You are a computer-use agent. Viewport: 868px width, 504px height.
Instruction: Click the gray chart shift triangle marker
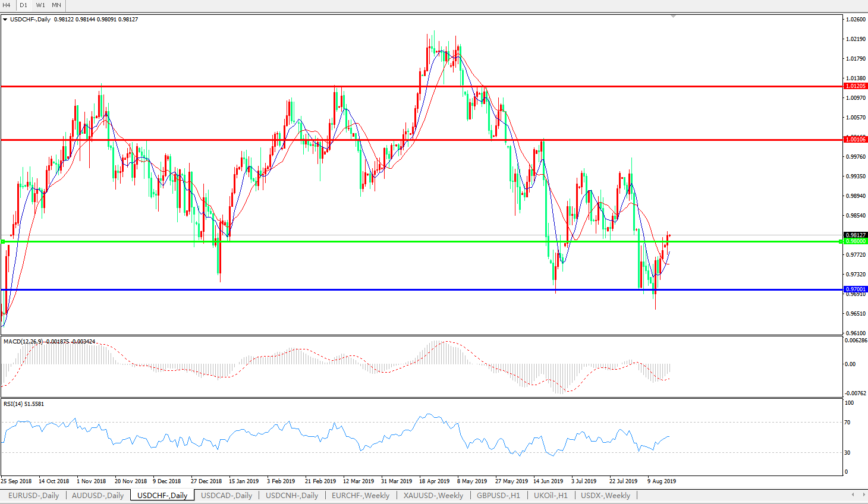pyautogui.click(x=673, y=16)
